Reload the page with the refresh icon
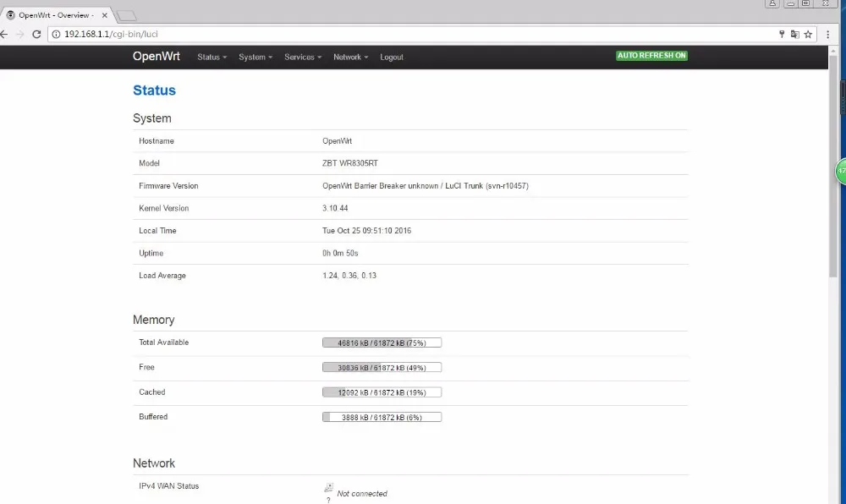Viewport: 846px width, 504px height. [x=36, y=34]
